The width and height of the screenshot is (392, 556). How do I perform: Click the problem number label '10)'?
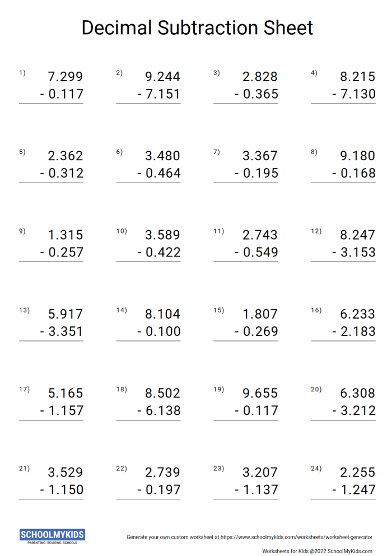[x=122, y=231]
